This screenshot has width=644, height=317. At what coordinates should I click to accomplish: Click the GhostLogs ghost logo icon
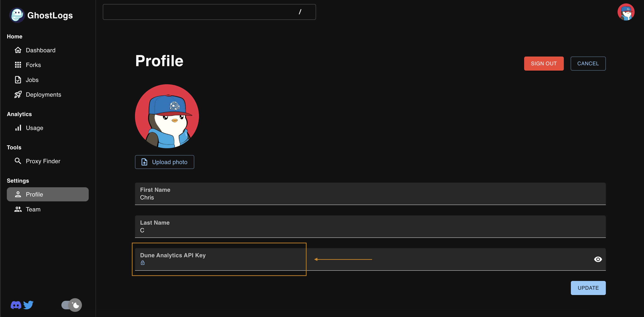[x=17, y=15]
